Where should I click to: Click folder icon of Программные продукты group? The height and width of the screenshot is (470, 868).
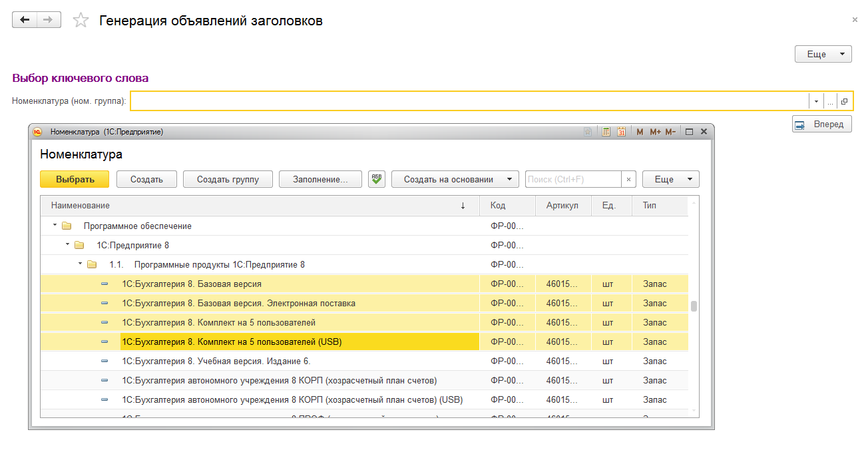[92, 265]
